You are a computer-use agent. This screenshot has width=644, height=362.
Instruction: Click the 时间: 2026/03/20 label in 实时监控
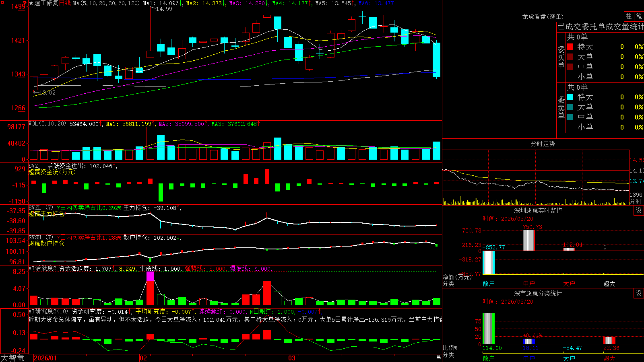(x=508, y=219)
